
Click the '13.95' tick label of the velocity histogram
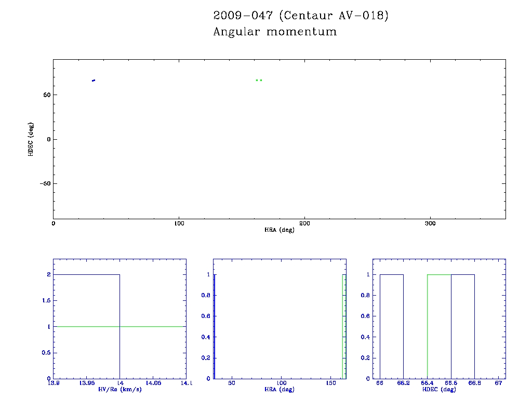[x=87, y=383]
